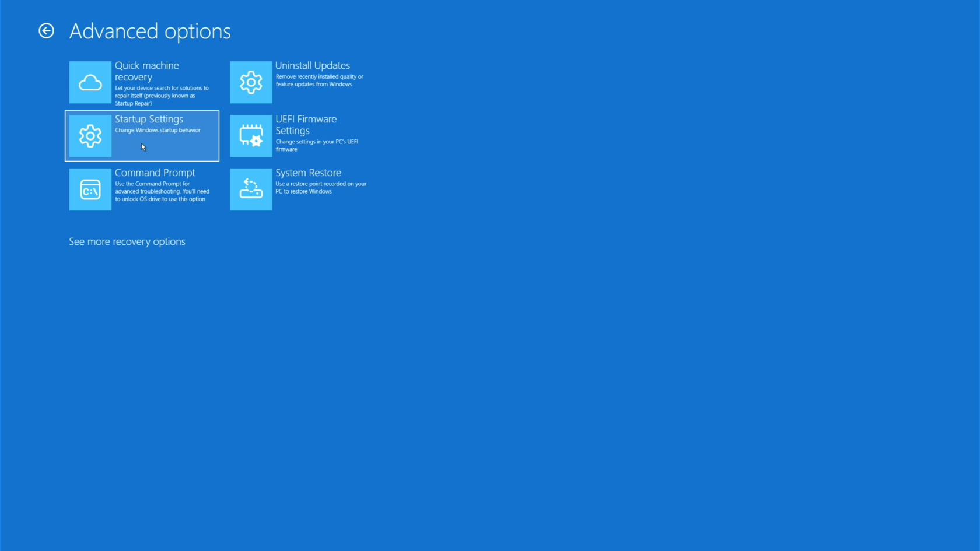Open the UEFI Firmware Settings title
Viewport: 980px width, 551px height.
tap(306, 125)
